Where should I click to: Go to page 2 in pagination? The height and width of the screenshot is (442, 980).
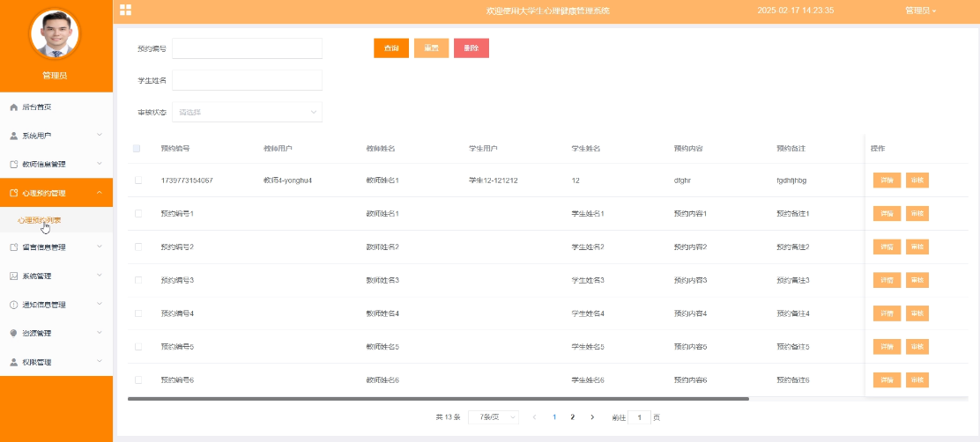(x=572, y=417)
